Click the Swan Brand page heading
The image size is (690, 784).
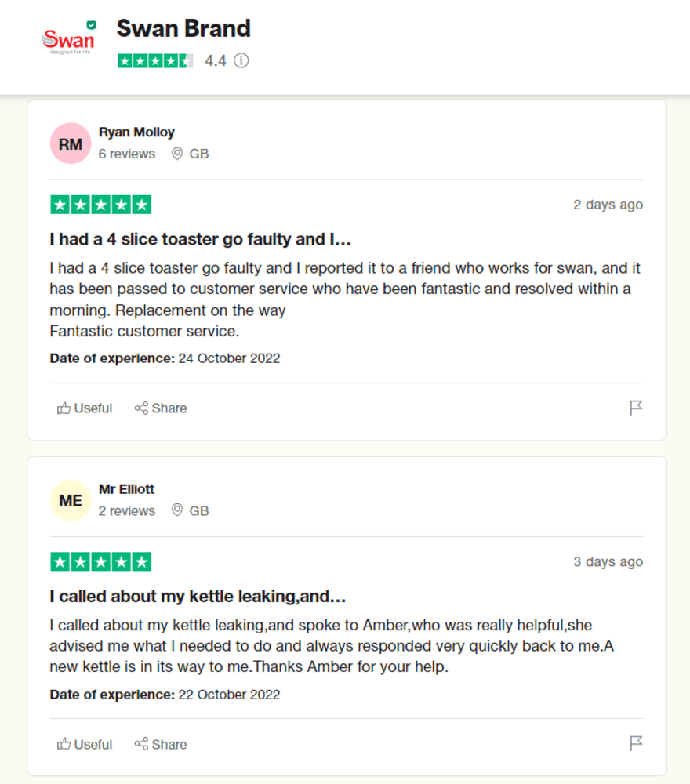(x=183, y=28)
